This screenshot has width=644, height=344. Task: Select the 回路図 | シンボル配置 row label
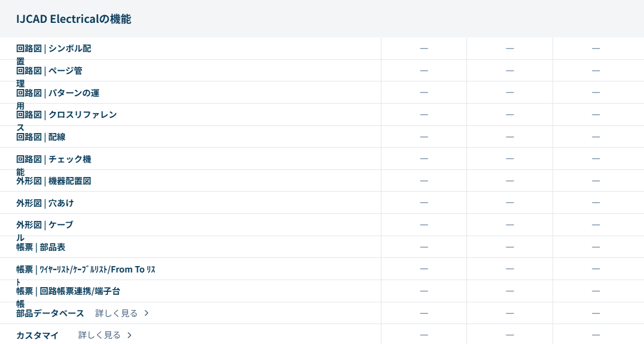53,49
